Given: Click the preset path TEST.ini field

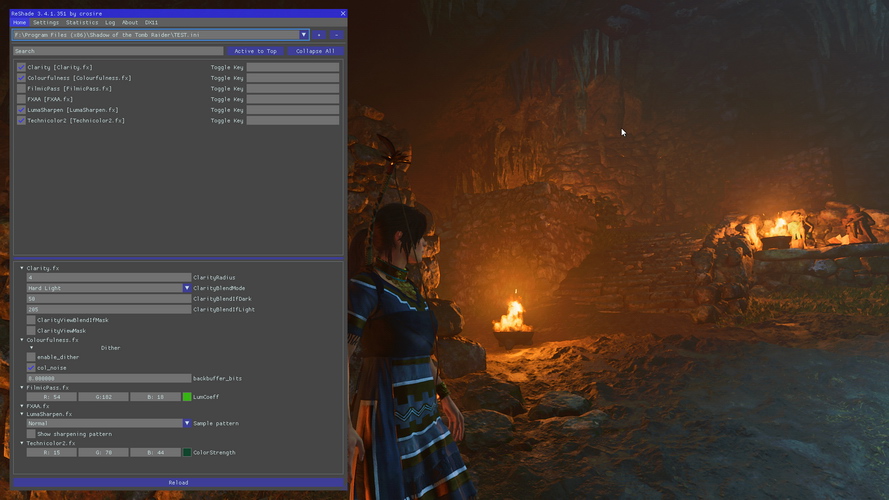Looking at the screenshot, I should pos(156,35).
